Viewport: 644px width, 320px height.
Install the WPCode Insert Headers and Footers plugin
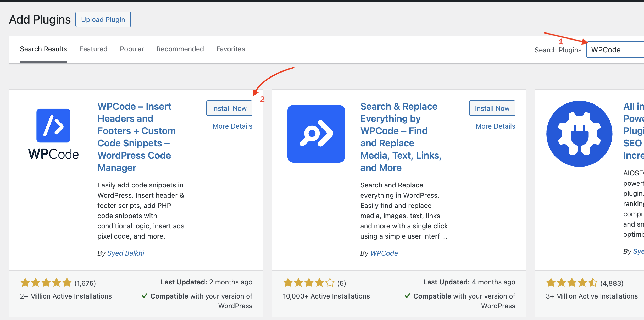click(229, 108)
